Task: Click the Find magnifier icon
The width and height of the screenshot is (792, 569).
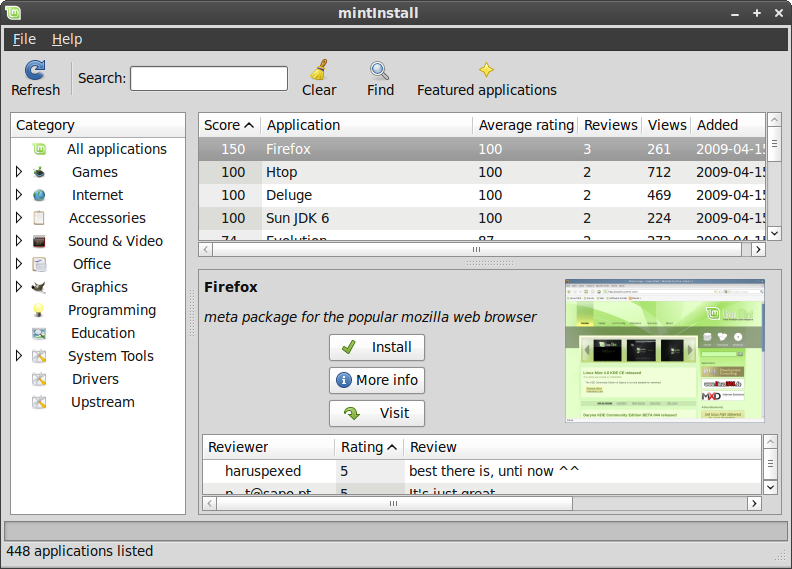Action: tap(379, 71)
